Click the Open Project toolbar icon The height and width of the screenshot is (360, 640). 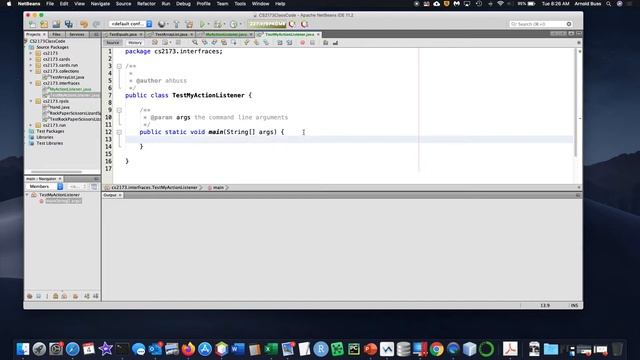[56, 24]
